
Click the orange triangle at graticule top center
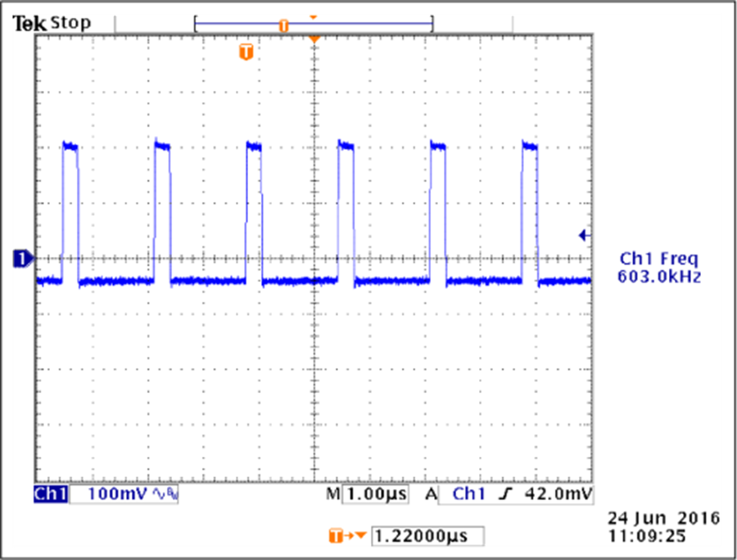(314, 38)
